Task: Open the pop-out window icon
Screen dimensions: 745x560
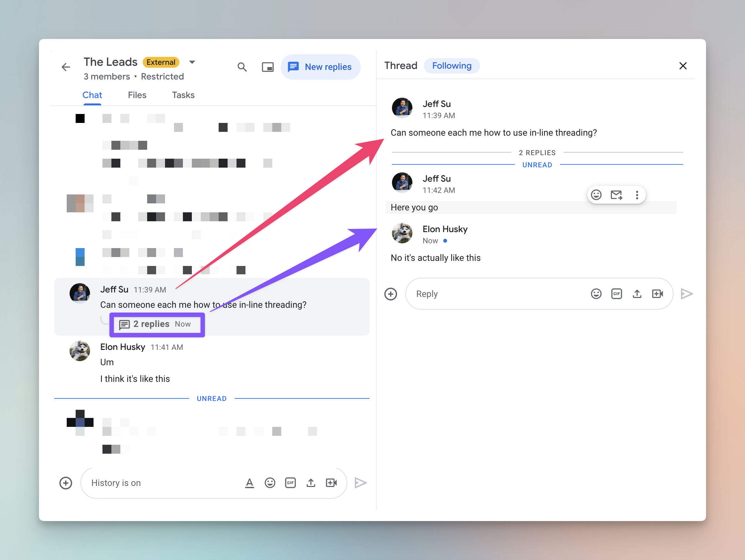Action: point(268,67)
